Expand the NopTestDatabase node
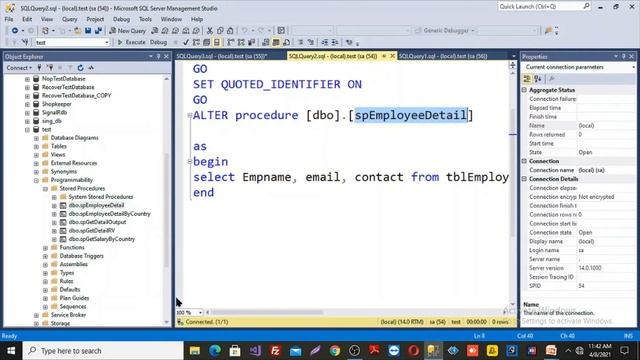Viewport: 640px width, 360px height. [x=27, y=79]
